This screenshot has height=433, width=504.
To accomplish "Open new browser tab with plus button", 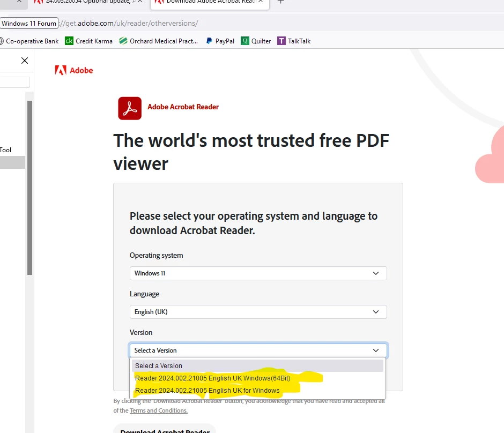I will pyautogui.click(x=280, y=2).
